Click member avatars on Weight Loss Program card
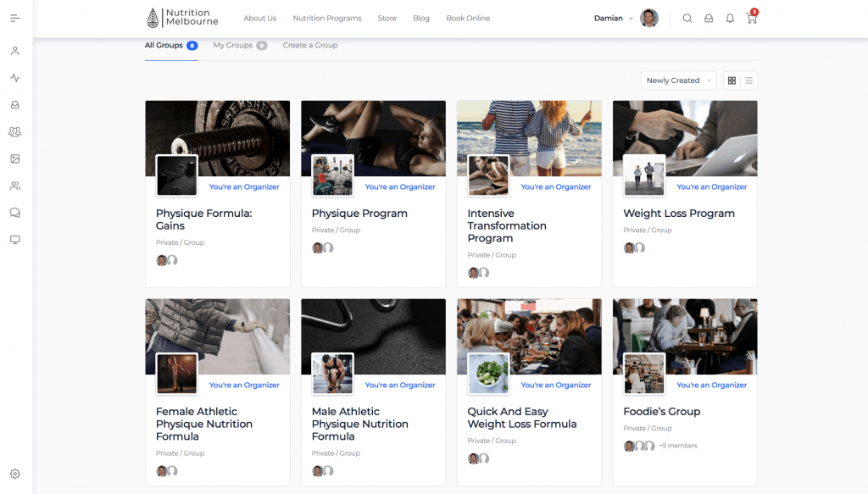Image resolution: width=868 pixels, height=494 pixels. pos(634,247)
